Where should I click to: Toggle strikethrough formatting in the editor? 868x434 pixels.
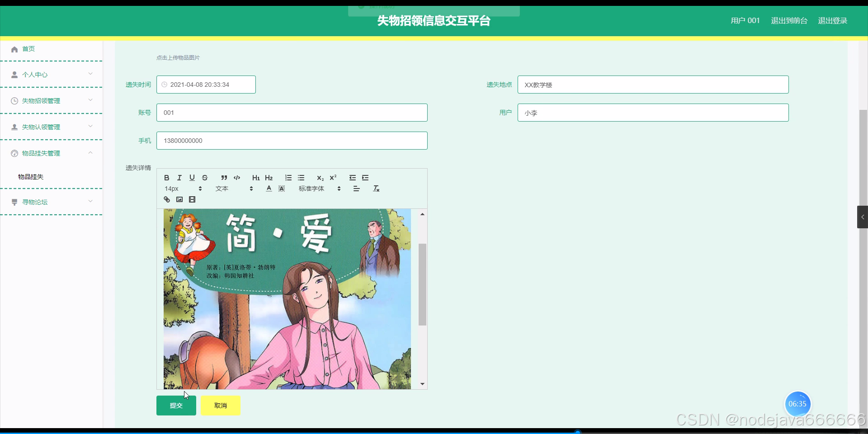205,178
